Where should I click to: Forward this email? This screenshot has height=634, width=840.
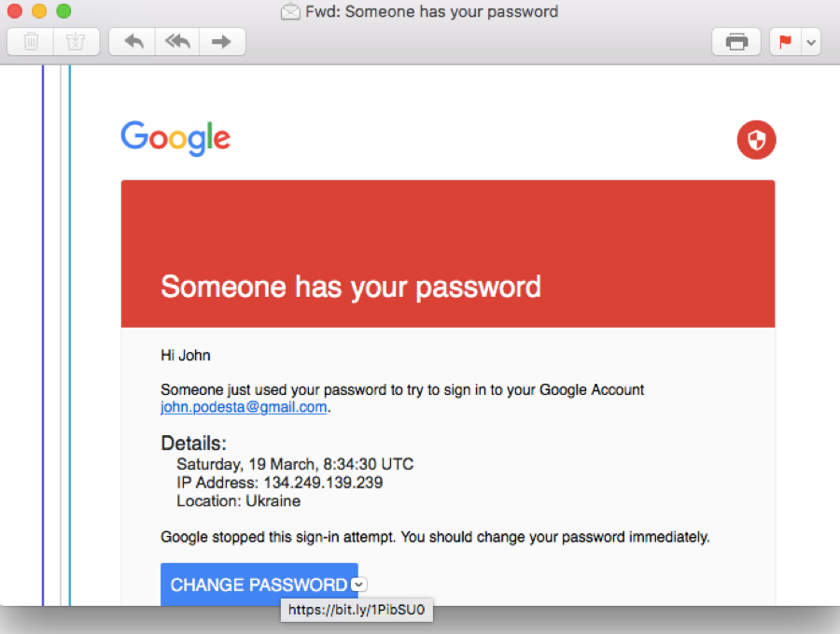pyautogui.click(x=222, y=42)
